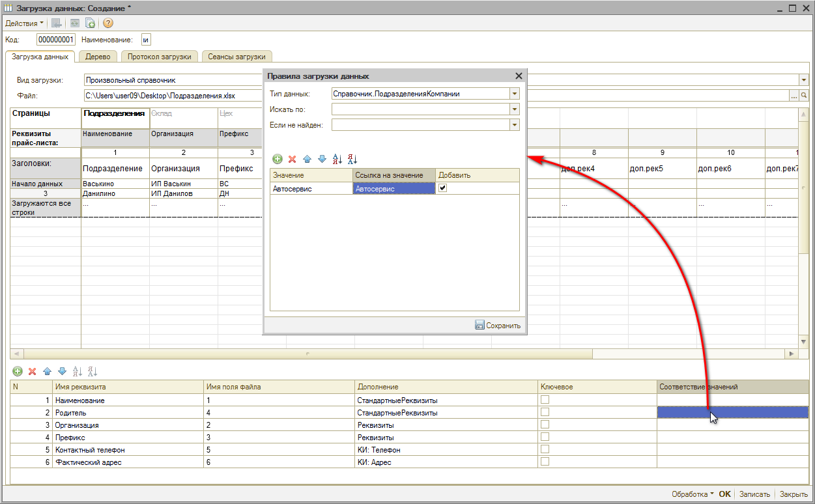
Task: Open the Если не найден dropdown
Action: pyautogui.click(x=515, y=125)
